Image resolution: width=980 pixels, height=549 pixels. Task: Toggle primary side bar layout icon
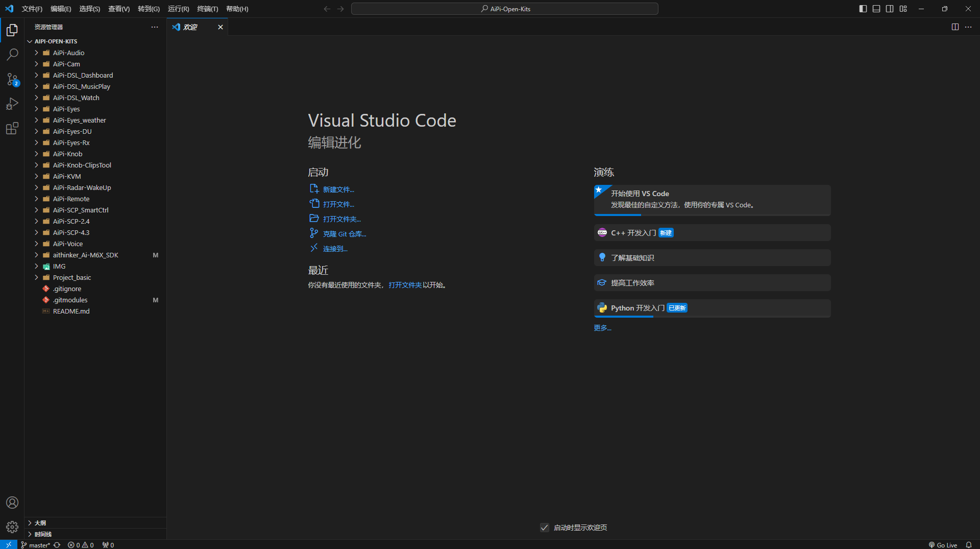pos(863,9)
